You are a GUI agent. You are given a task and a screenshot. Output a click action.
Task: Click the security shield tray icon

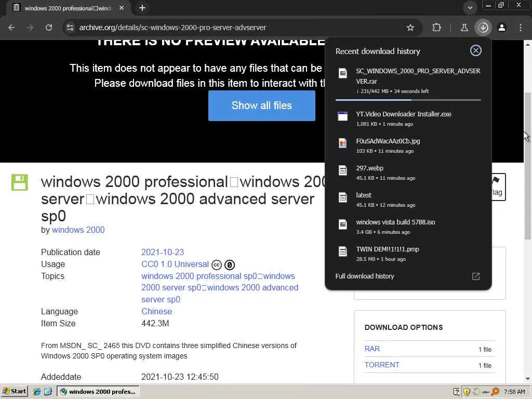[467, 392]
